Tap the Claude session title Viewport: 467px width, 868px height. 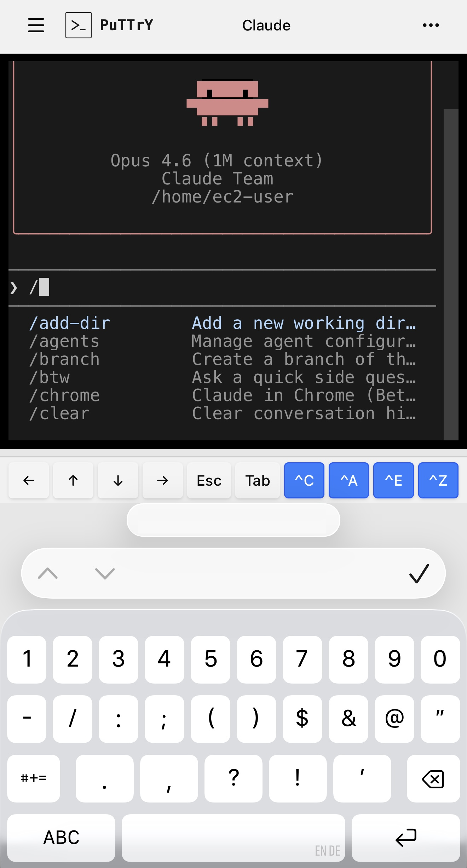point(266,25)
